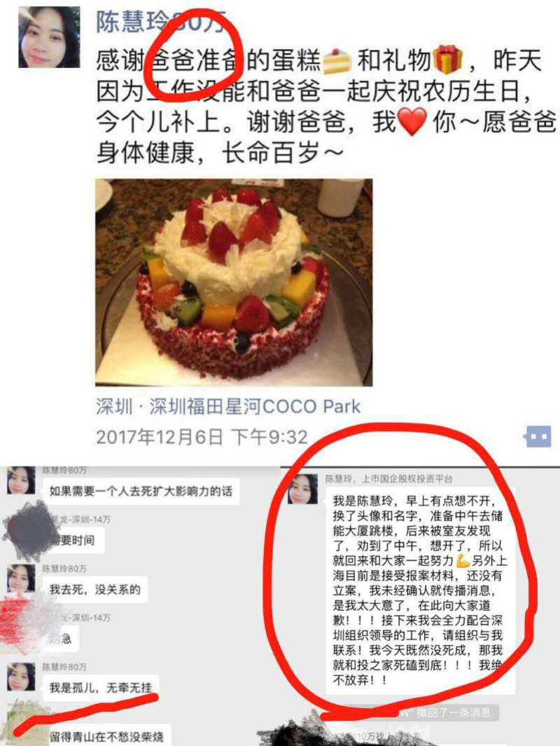This screenshot has height=746, width=560.
Task: Tap the gift box emoji in post
Action: pyautogui.click(x=448, y=60)
